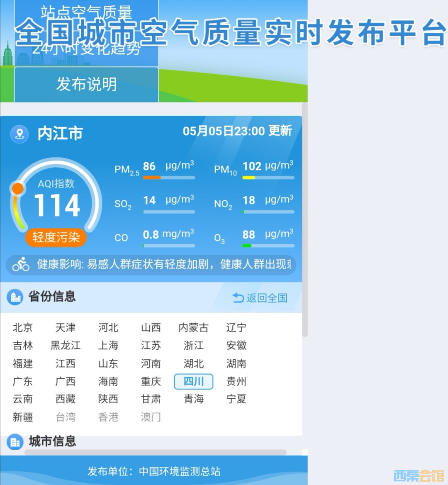The image size is (448, 485).
Task: Select the highlighted 四川 province
Action: tap(193, 381)
